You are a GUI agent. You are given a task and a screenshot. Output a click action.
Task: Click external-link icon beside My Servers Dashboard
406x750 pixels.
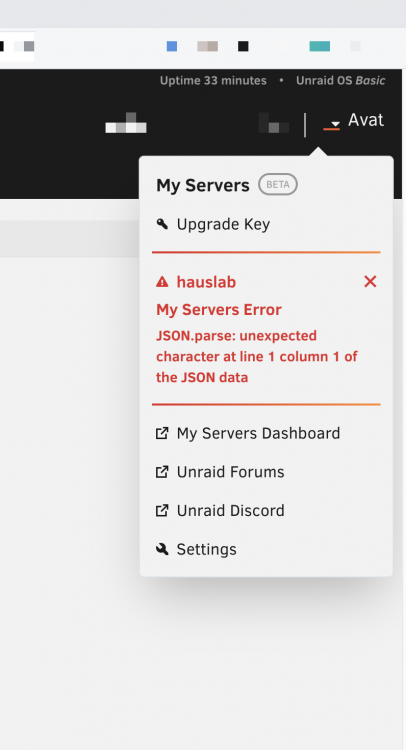click(162, 433)
